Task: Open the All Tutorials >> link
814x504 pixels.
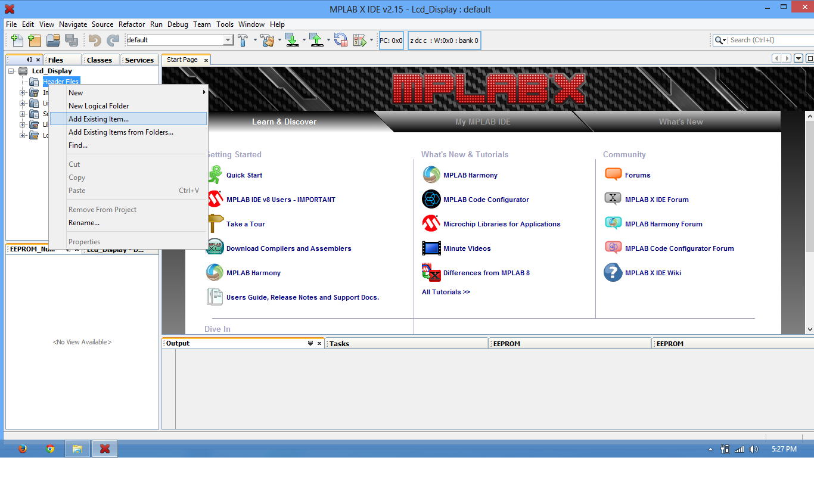Action: click(446, 292)
